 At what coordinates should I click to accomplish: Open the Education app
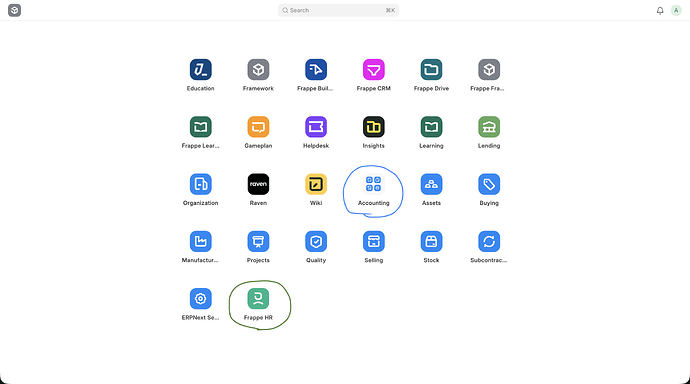tap(201, 69)
